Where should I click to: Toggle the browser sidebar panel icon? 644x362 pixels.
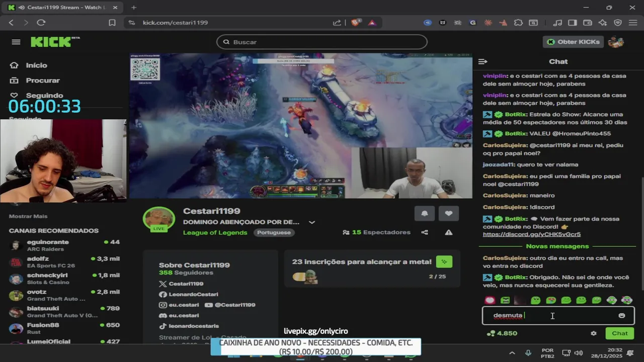coord(572,23)
